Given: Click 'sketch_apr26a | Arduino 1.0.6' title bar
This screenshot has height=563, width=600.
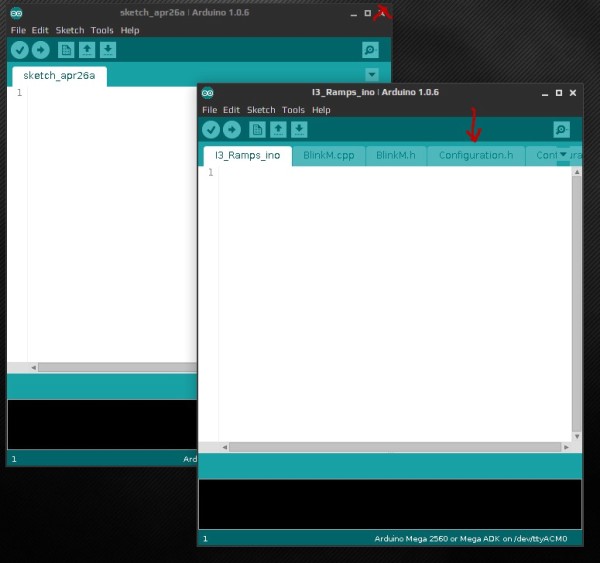Looking at the screenshot, I should (x=184, y=13).
